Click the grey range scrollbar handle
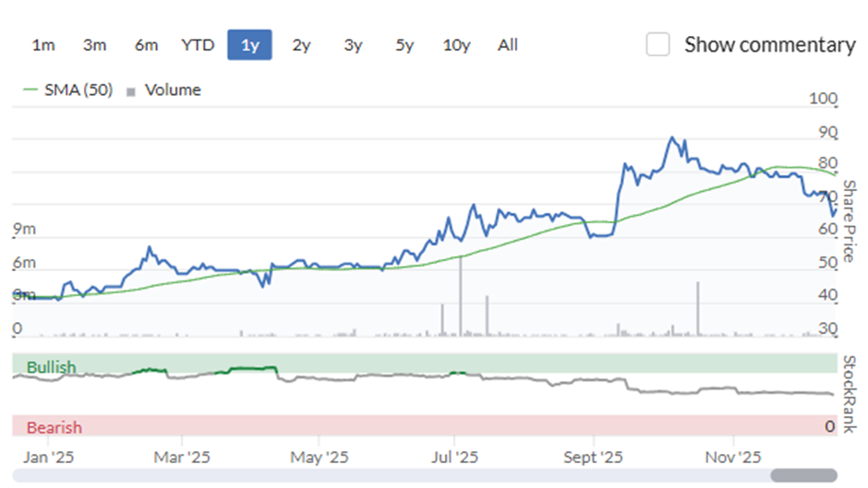The image size is (868, 488). click(803, 475)
